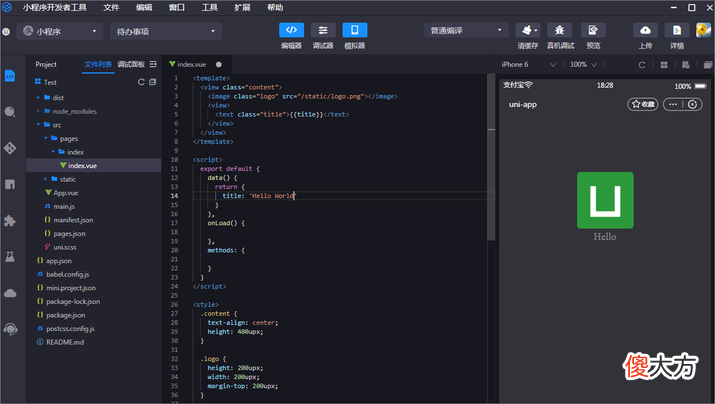The image size is (715, 404).
Task: Open the 帮助 menu
Action: [275, 7]
